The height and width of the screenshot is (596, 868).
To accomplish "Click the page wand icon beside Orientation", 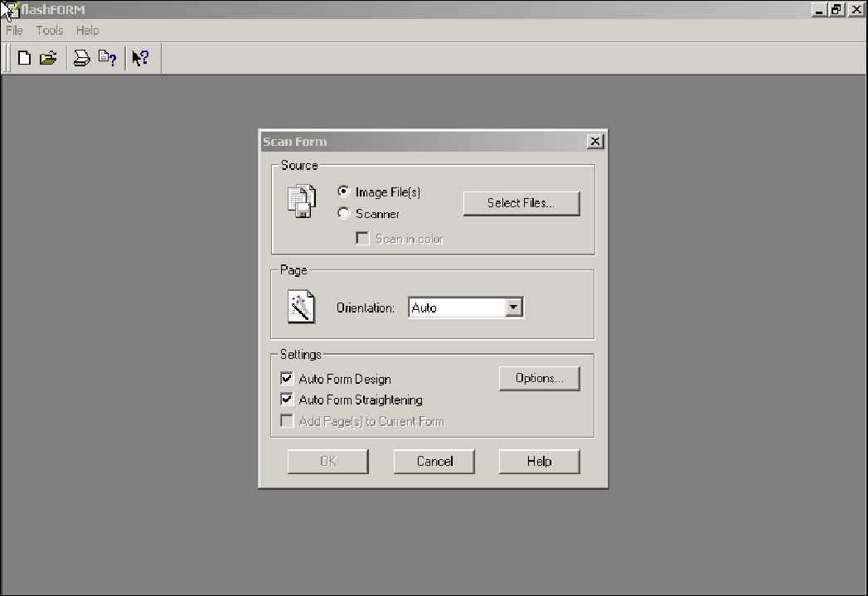I will (x=301, y=307).
